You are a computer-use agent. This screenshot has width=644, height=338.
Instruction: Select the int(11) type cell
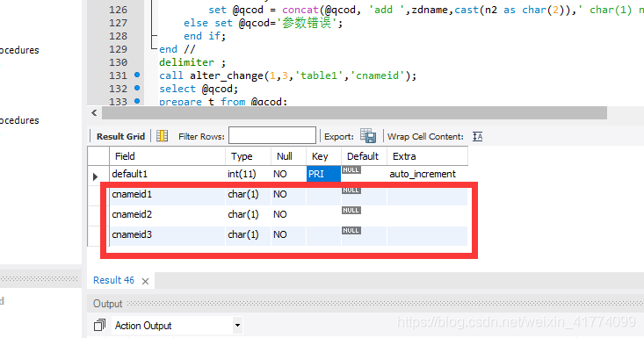coord(248,174)
